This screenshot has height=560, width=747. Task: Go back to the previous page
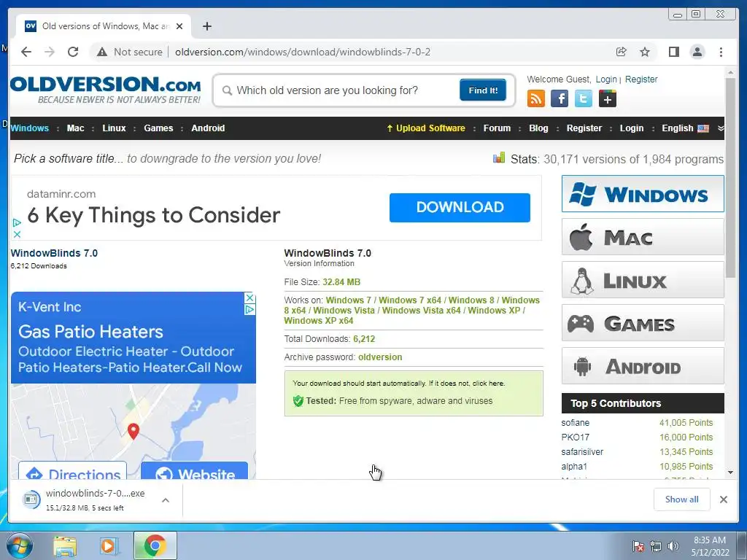click(x=26, y=52)
